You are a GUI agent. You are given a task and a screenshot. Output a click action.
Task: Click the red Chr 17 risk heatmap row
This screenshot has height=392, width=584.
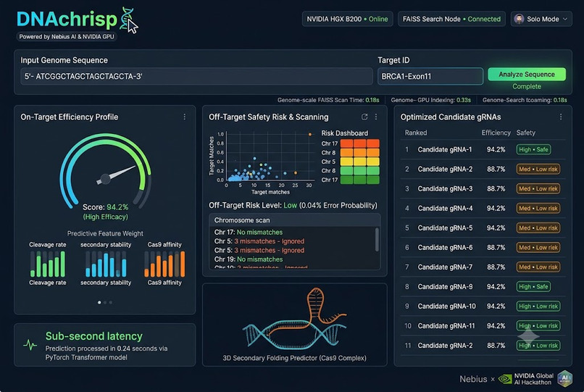pyautogui.click(x=360, y=143)
